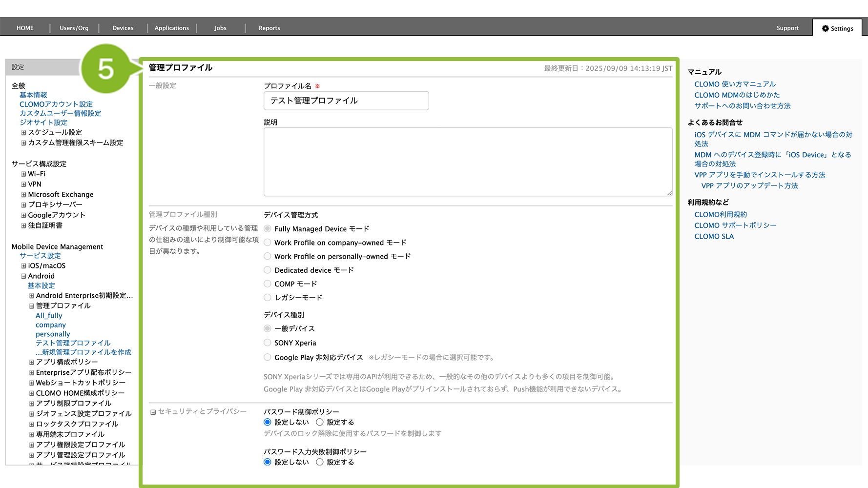This screenshot has height=488, width=868.
Task: Expand the Googleアカウント node icon
Action: pos(23,215)
